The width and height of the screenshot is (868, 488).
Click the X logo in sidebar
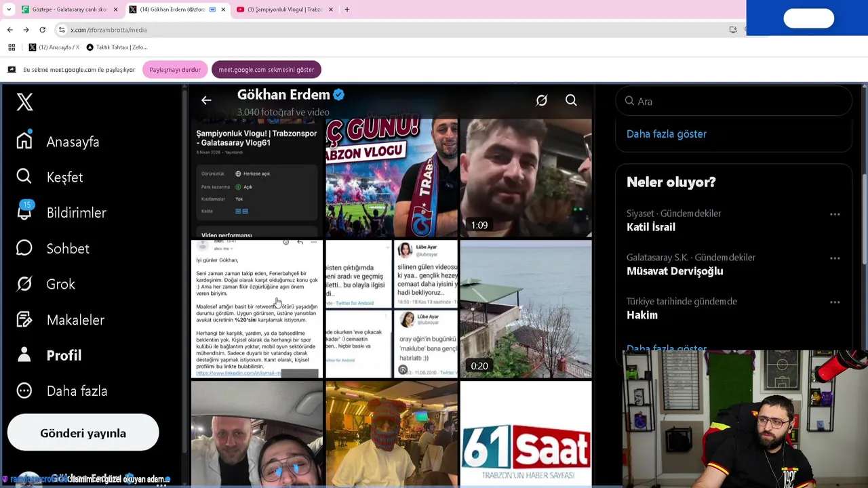pos(24,102)
